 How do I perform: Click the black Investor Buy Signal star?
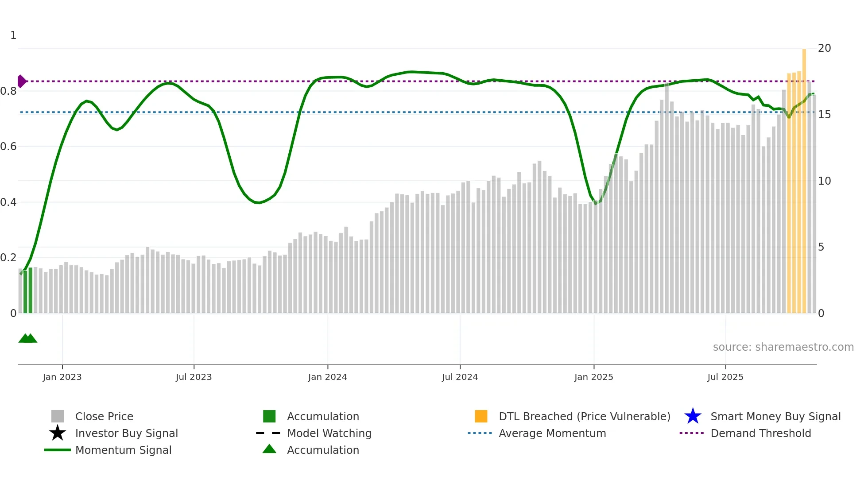[58, 433]
